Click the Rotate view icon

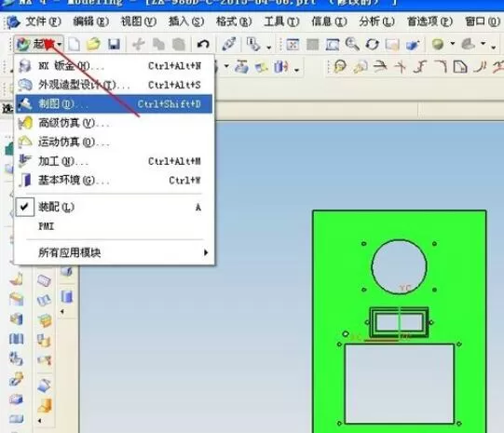tap(373, 45)
